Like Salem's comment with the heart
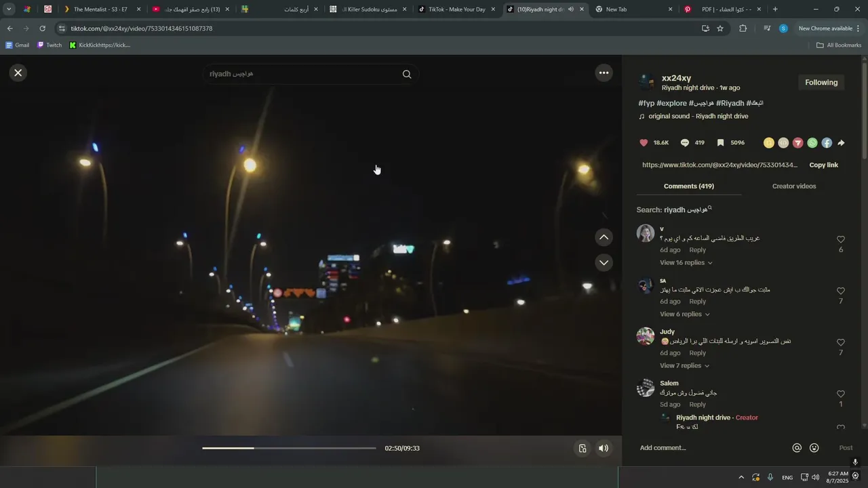This screenshot has width=868, height=488. point(841,394)
